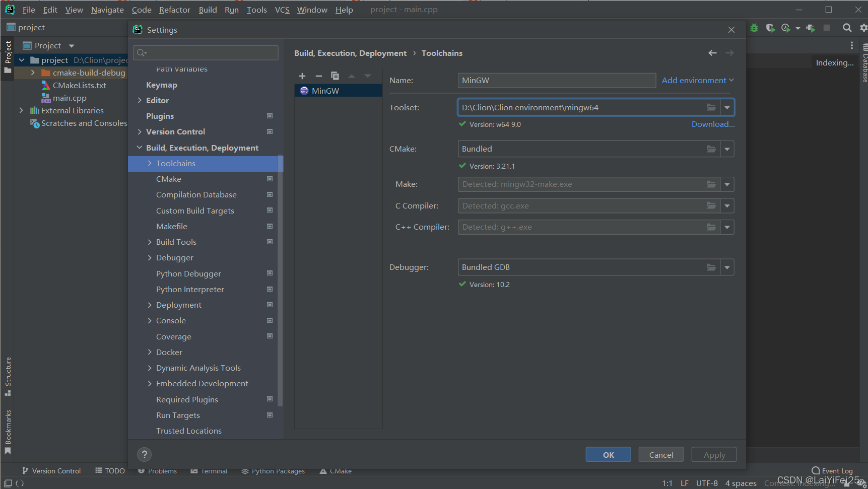This screenshot has height=489, width=868.
Task: Click the Stop button in toolbar
Action: (x=827, y=28)
